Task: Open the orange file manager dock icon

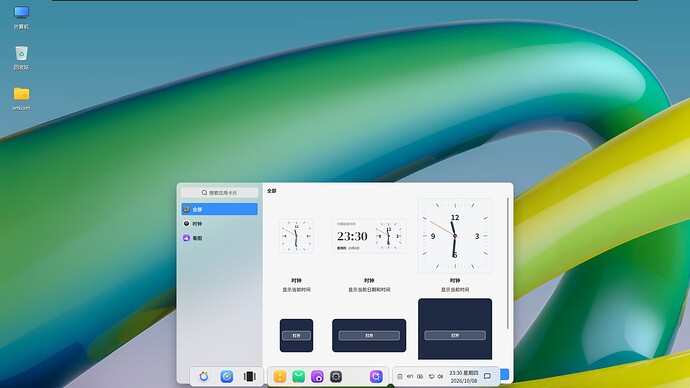Action: [x=280, y=376]
